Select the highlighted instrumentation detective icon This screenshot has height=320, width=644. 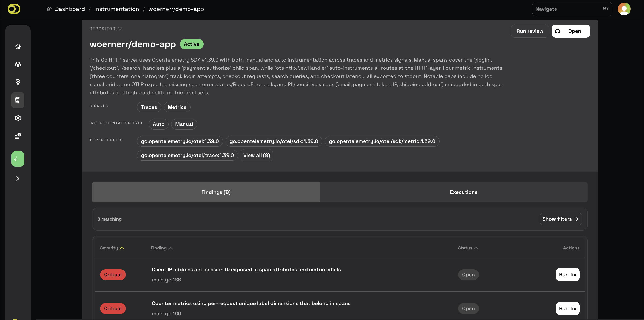(18, 100)
